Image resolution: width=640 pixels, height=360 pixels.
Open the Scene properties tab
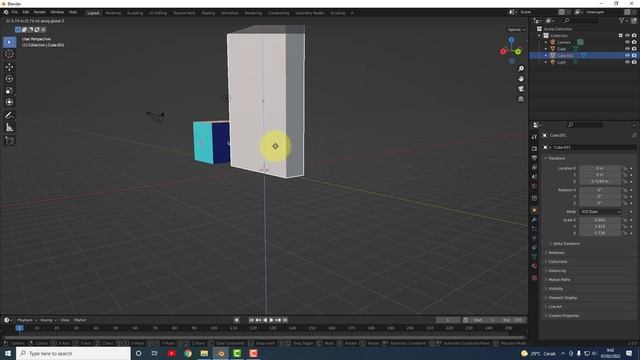tap(534, 177)
